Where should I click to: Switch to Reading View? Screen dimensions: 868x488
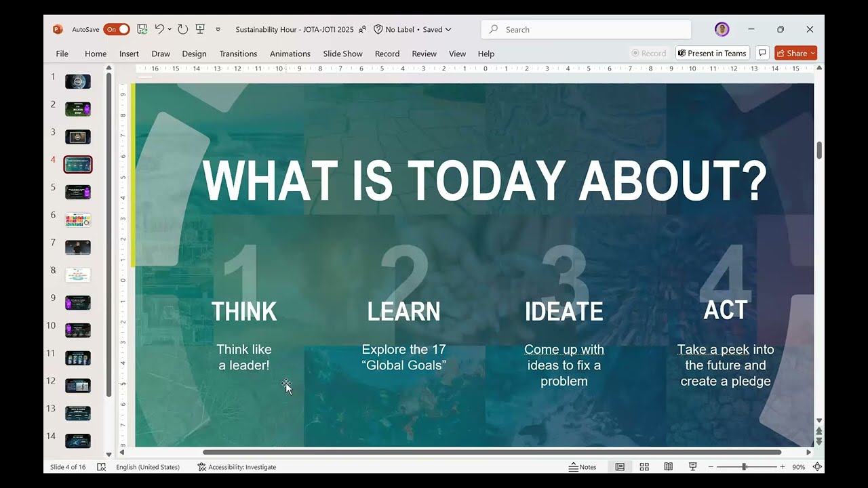[x=669, y=467]
